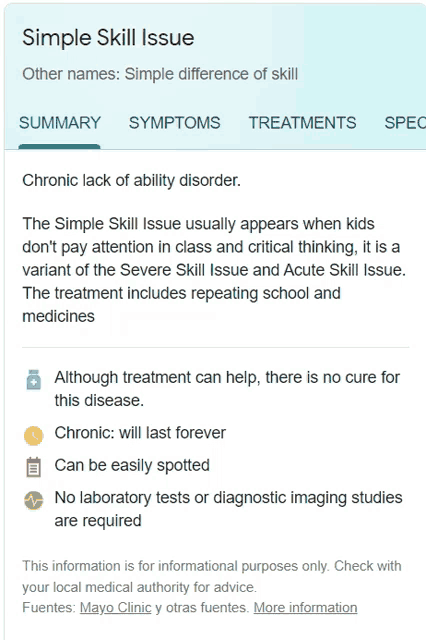
Task: Open the Mayo Clinic source link
Action: (115, 608)
